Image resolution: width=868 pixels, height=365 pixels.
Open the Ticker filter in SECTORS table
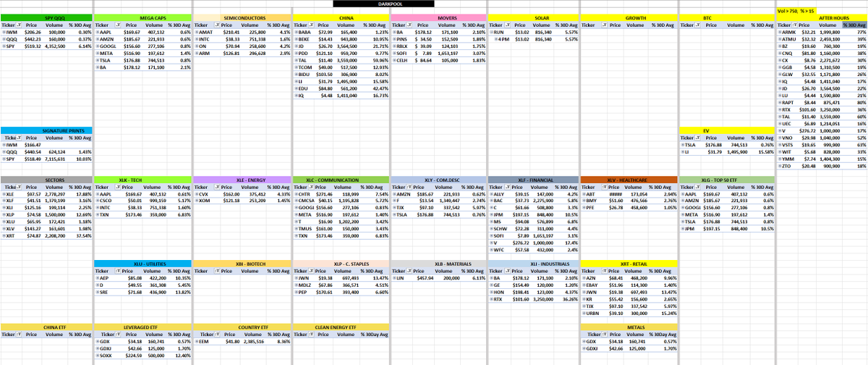18,187
